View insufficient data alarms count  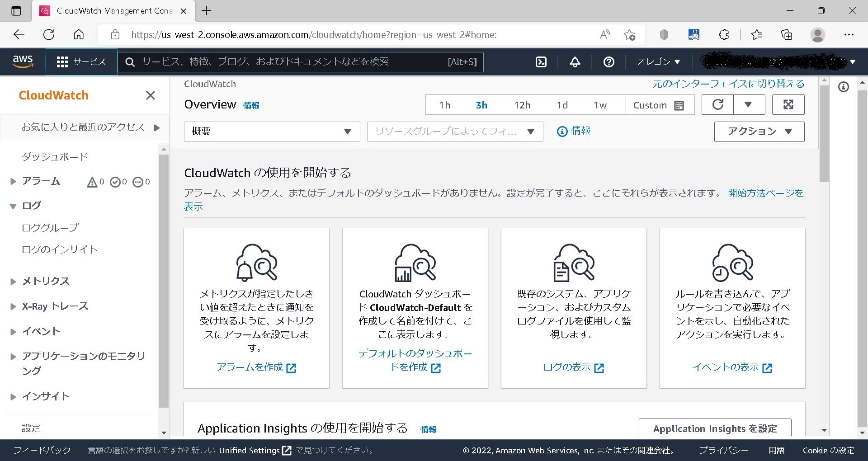point(141,182)
